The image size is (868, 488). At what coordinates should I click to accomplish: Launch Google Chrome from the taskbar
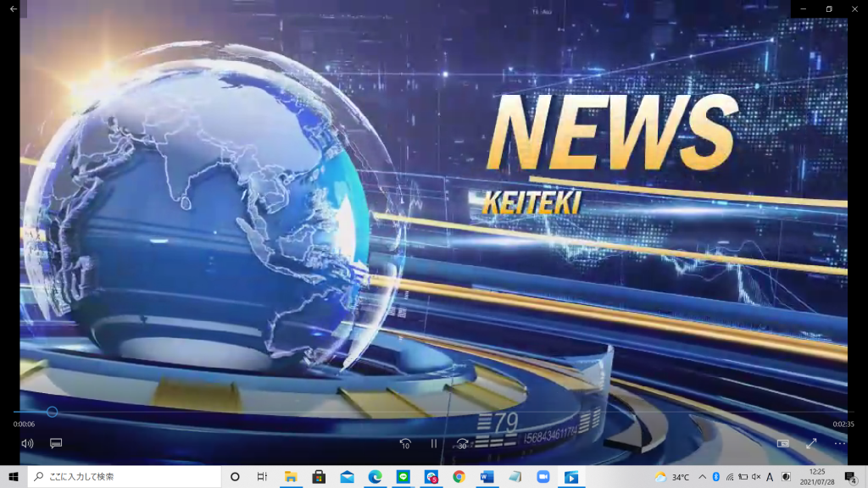459,477
